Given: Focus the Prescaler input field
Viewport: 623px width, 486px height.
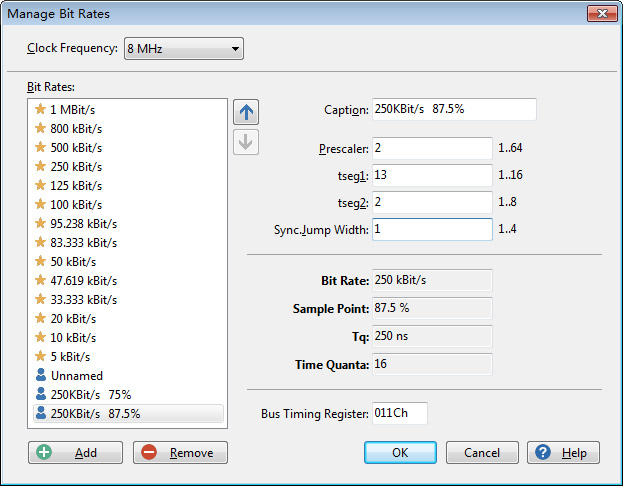Looking at the screenshot, I should (431, 149).
